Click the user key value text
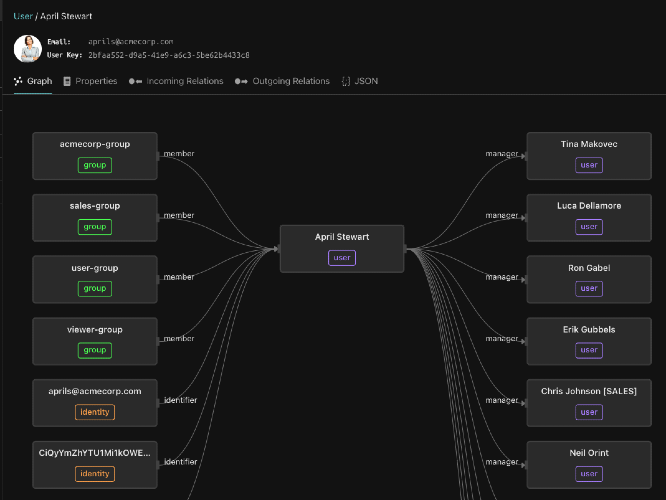This screenshot has height=500, width=666. point(169,55)
